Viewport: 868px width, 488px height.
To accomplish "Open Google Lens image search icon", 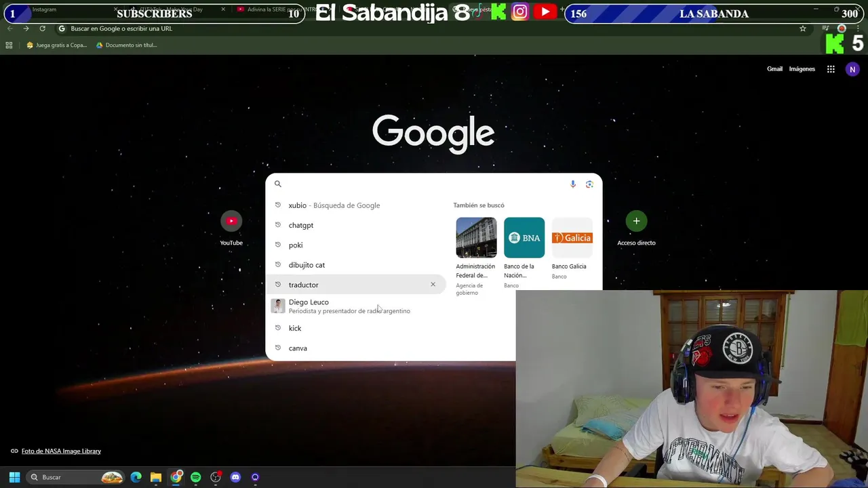I will (x=589, y=184).
